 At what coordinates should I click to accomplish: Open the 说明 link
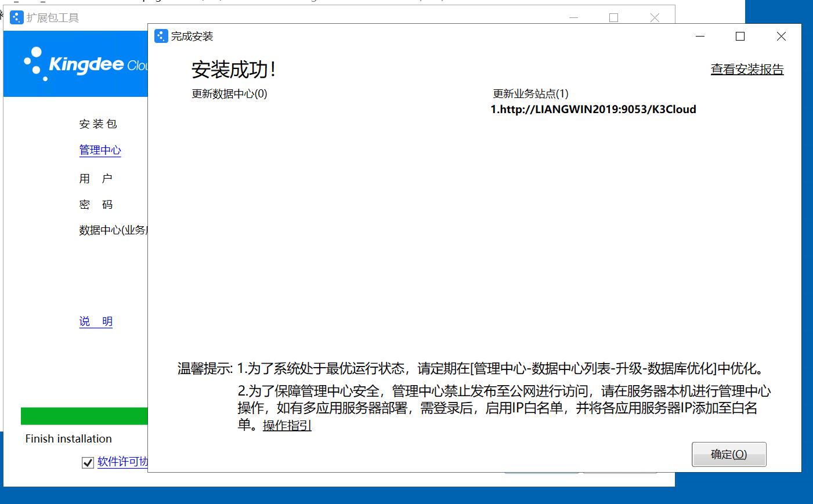pos(96,321)
